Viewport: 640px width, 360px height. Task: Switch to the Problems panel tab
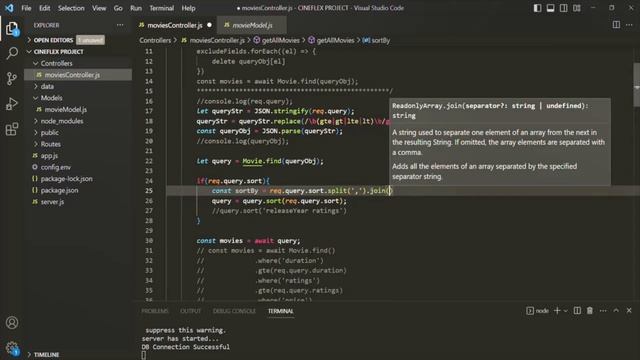pyautogui.click(x=155, y=311)
